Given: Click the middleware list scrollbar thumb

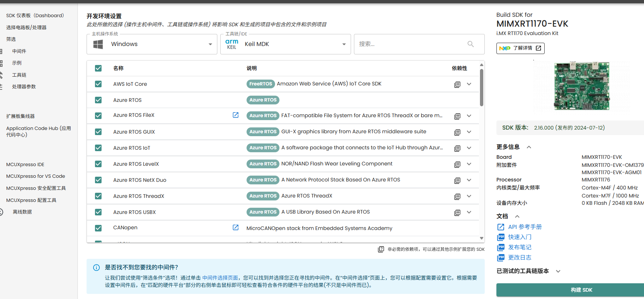Looking at the screenshot, I should pos(481,88).
